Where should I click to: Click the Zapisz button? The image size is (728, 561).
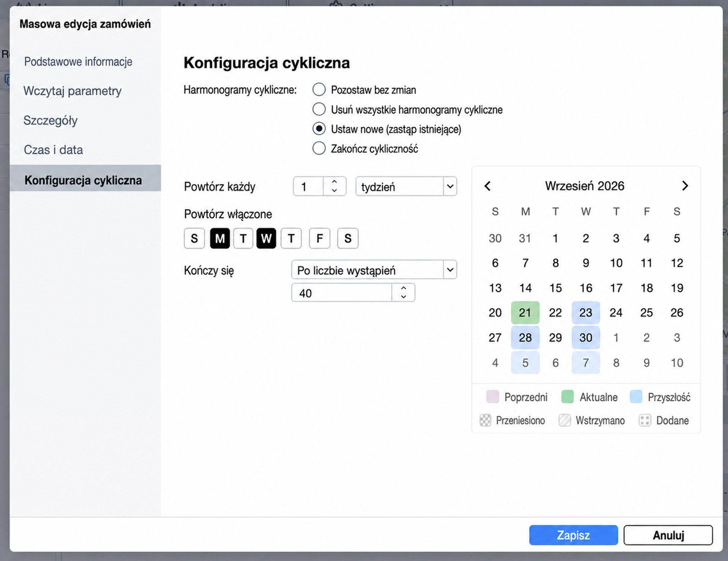tap(574, 535)
